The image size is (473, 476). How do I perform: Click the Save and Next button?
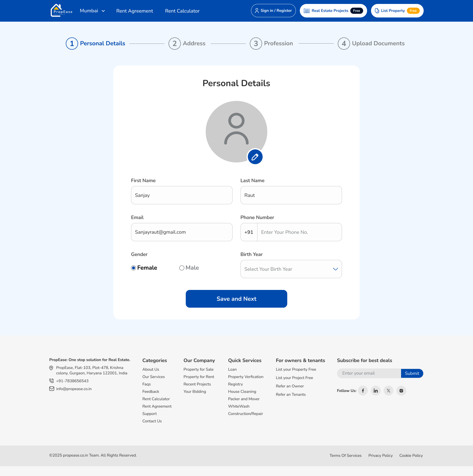[236, 299]
